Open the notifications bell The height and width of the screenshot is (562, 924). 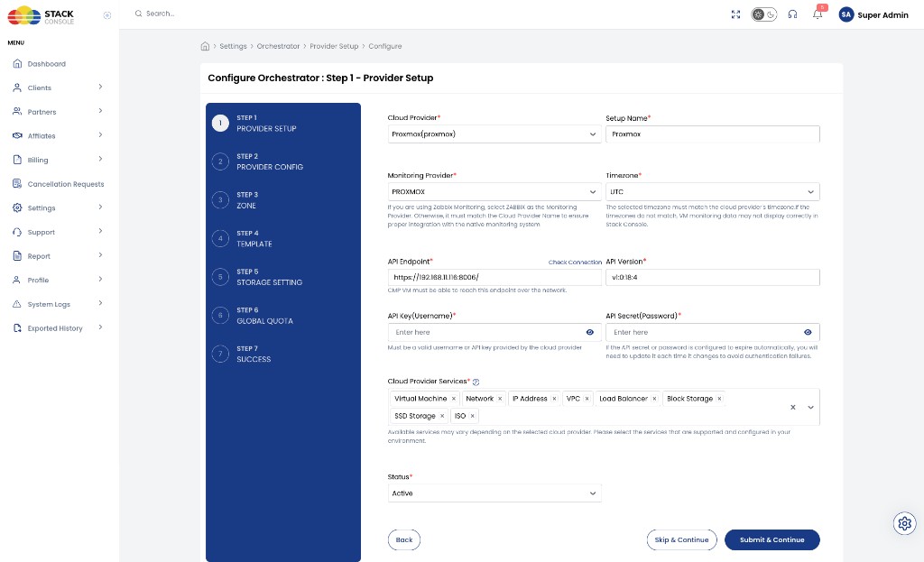pyautogui.click(x=818, y=14)
